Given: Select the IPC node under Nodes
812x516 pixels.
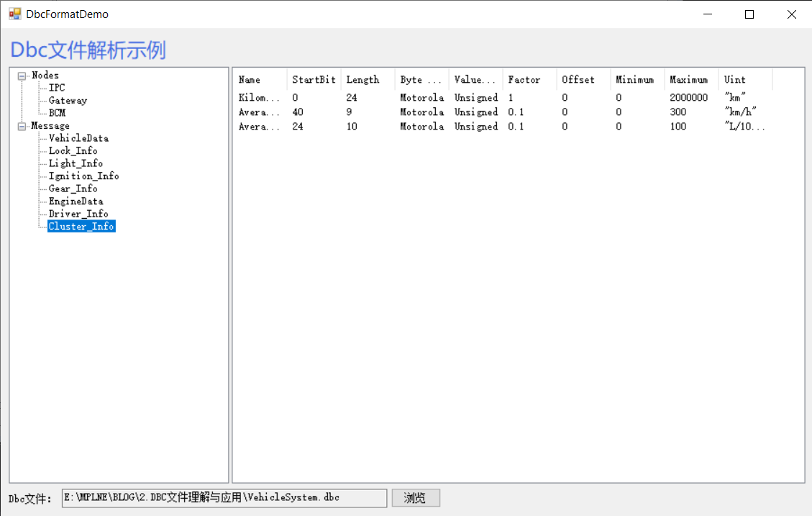Looking at the screenshot, I should pos(55,88).
